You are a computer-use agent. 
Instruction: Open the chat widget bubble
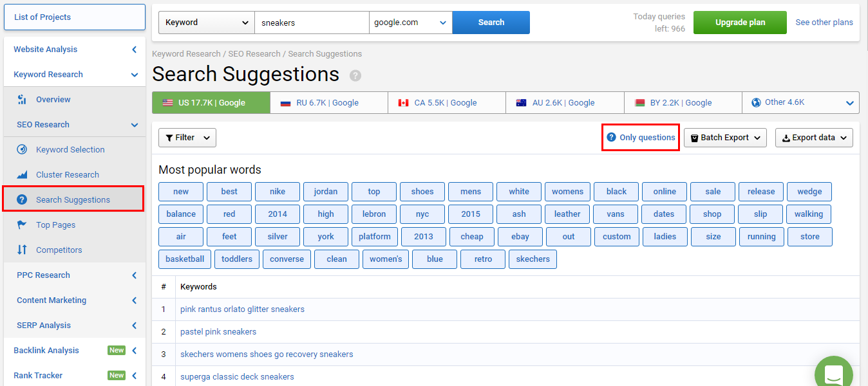(833, 374)
